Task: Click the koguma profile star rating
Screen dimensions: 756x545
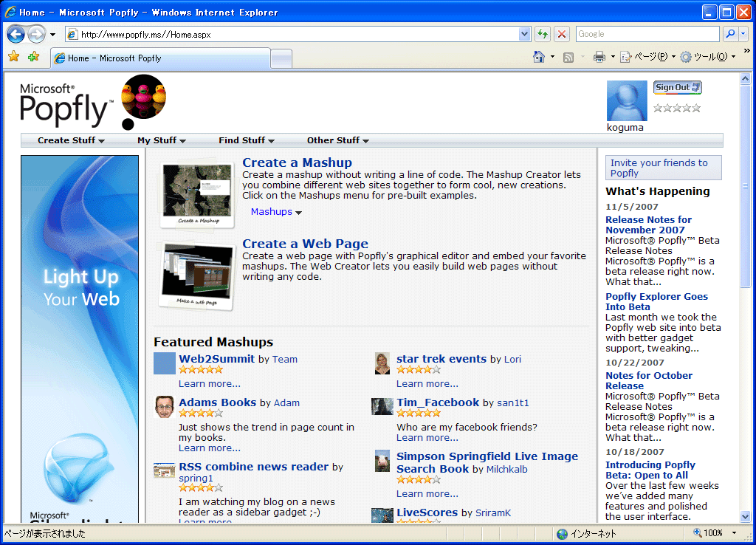Action: tap(677, 108)
